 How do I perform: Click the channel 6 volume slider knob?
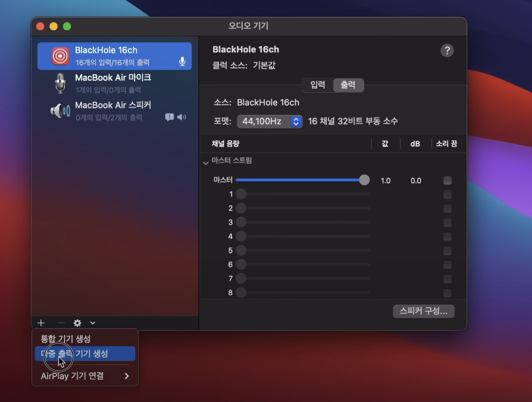(241, 264)
